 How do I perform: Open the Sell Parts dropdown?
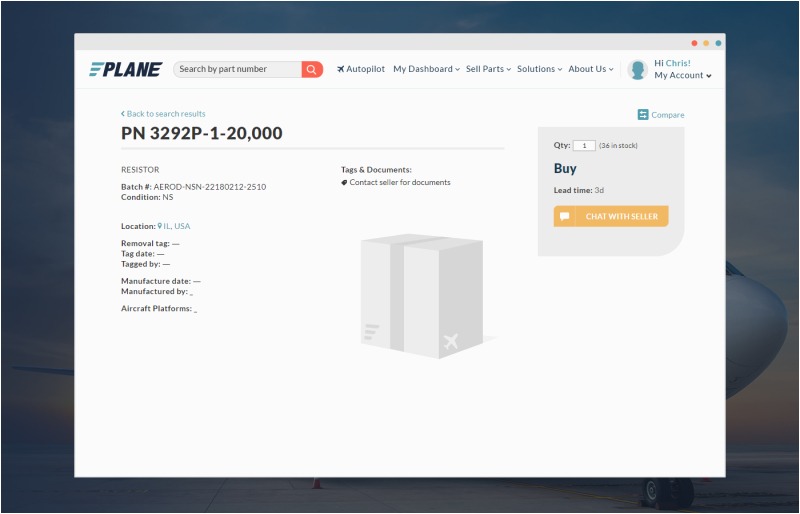488,69
